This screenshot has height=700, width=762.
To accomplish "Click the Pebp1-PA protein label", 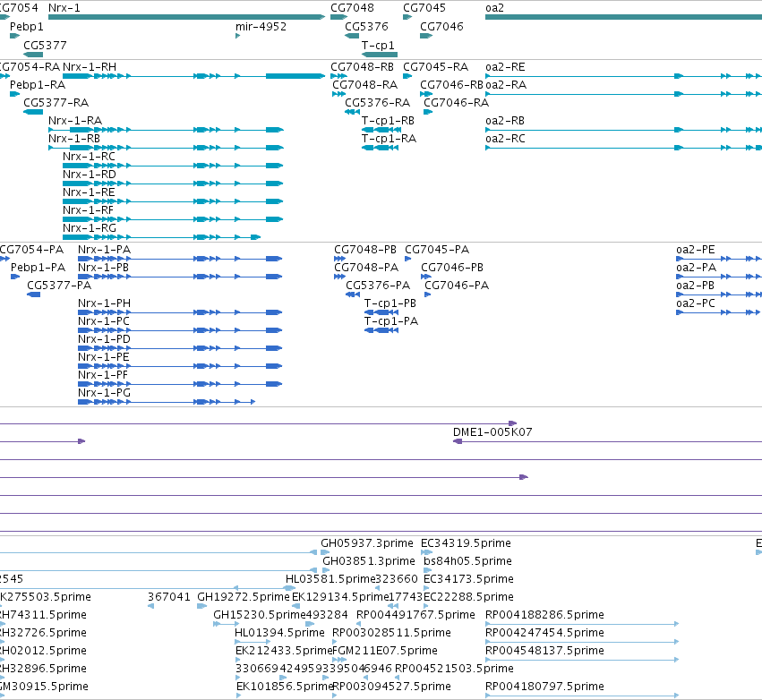I will click(38, 268).
